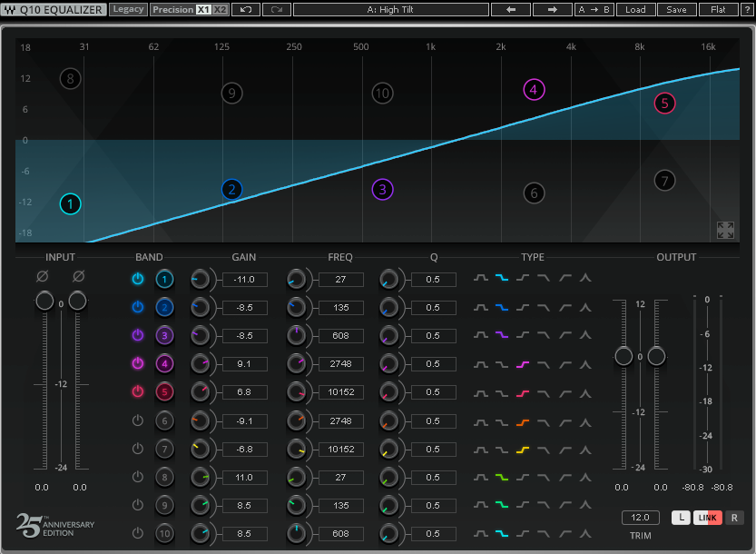Click the Flat reset button
Screen dimensions: 756x554
click(719, 10)
